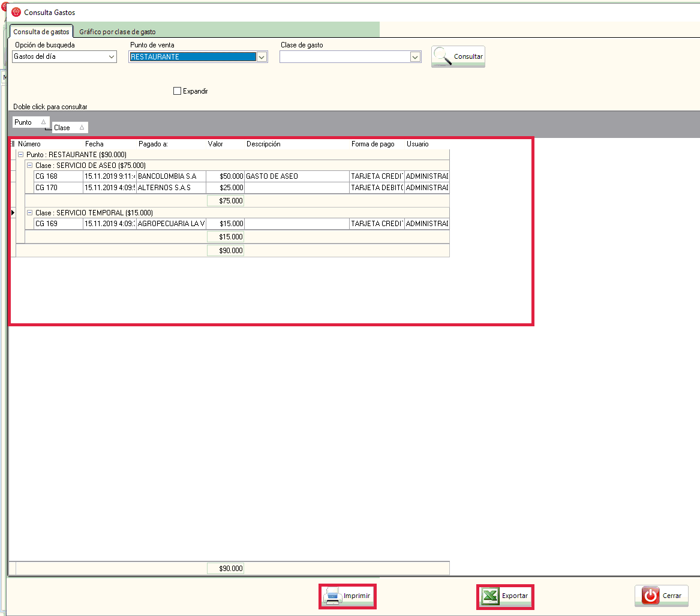Click the Consulta Gastos window title icon
700x616 pixels.
point(16,12)
